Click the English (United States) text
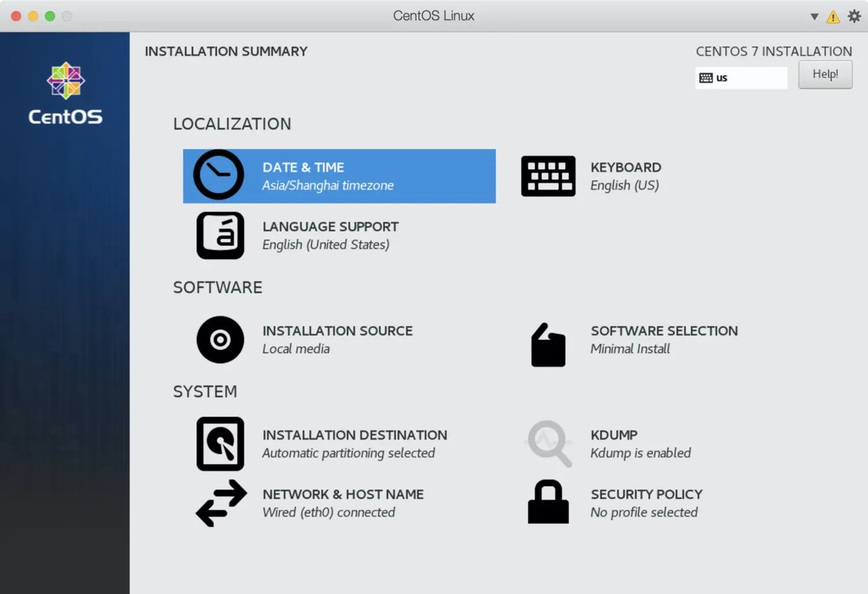 coord(326,245)
